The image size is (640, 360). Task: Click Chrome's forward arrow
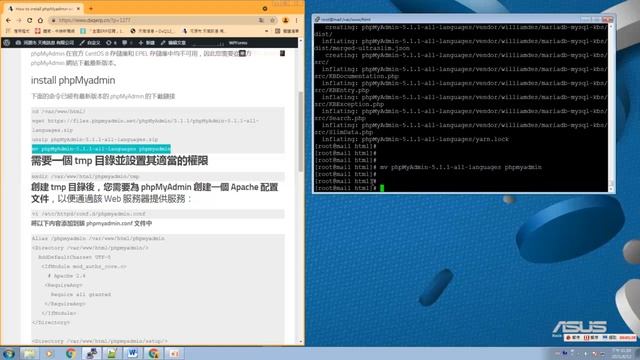19,20
